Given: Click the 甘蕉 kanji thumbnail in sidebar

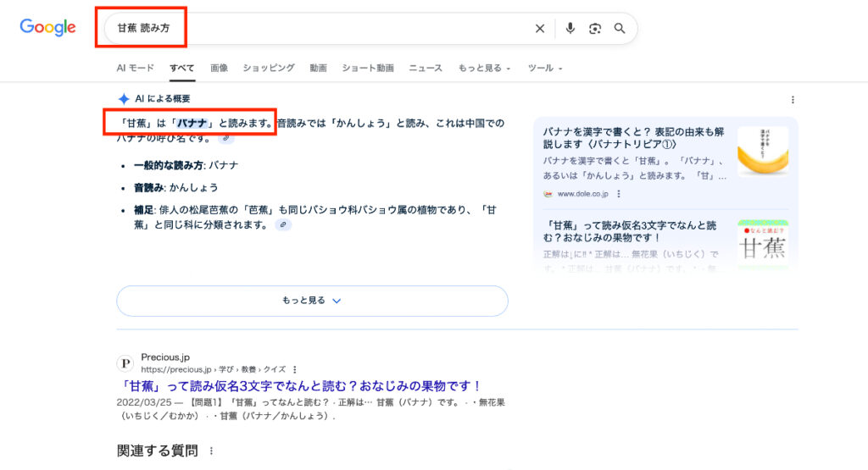Looking at the screenshot, I should [763, 243].
